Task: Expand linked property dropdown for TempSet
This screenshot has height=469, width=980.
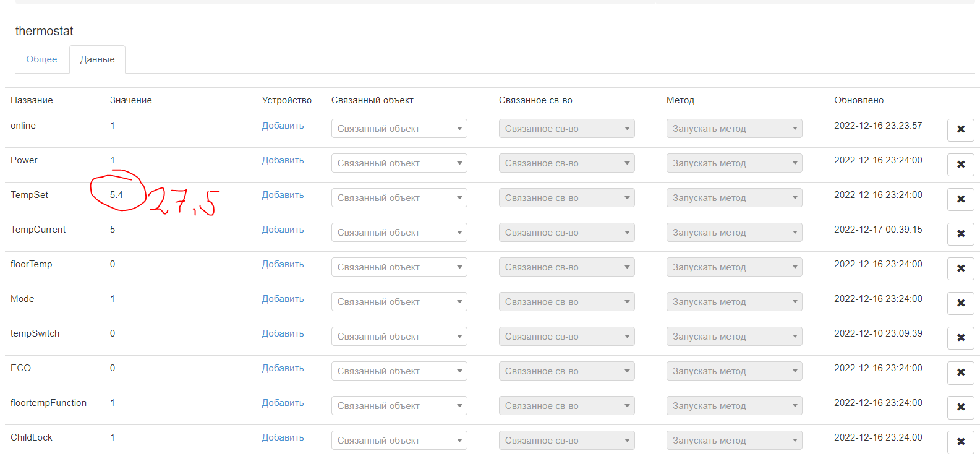Action: [566, 198]
